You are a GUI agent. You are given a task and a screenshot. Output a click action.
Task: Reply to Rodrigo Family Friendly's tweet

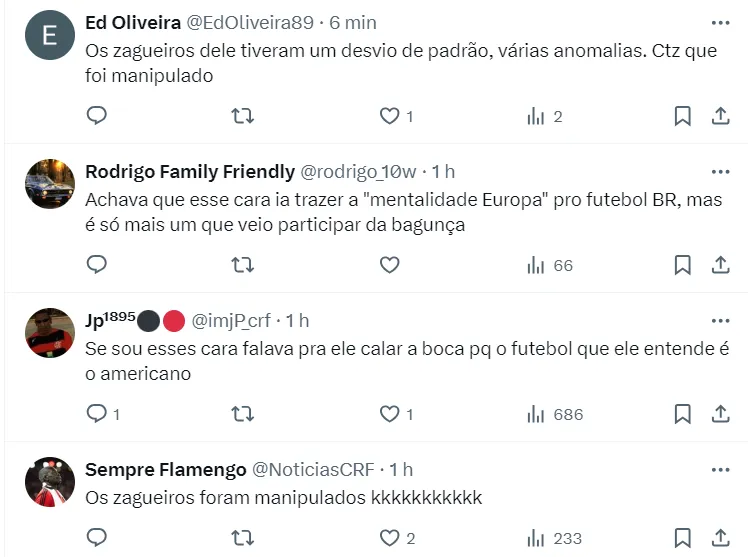coord(97,265)
